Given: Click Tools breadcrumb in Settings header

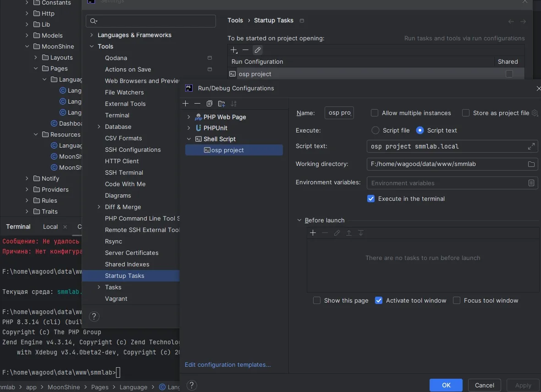Looking at the screenshot, I should [x=235, y=20].
